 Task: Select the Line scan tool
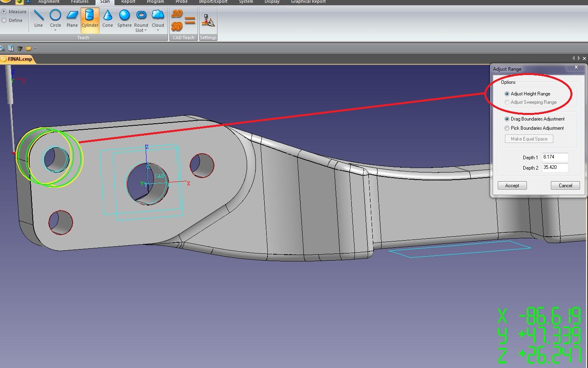pyautogui.click(x=38, y=18)
